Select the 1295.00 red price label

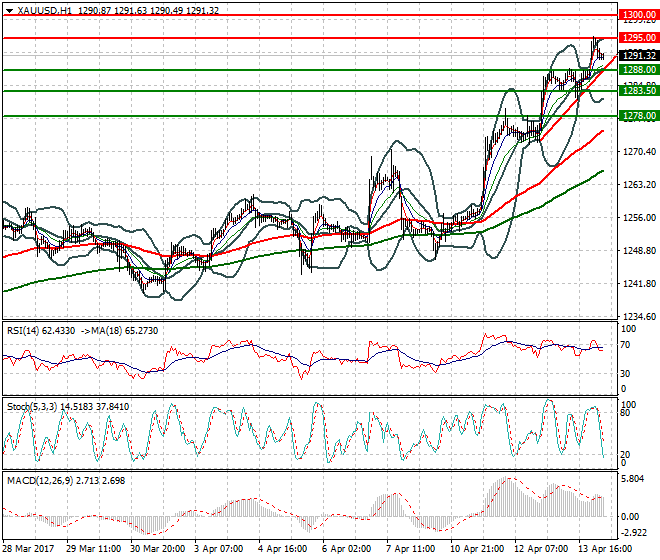(639, 38)
